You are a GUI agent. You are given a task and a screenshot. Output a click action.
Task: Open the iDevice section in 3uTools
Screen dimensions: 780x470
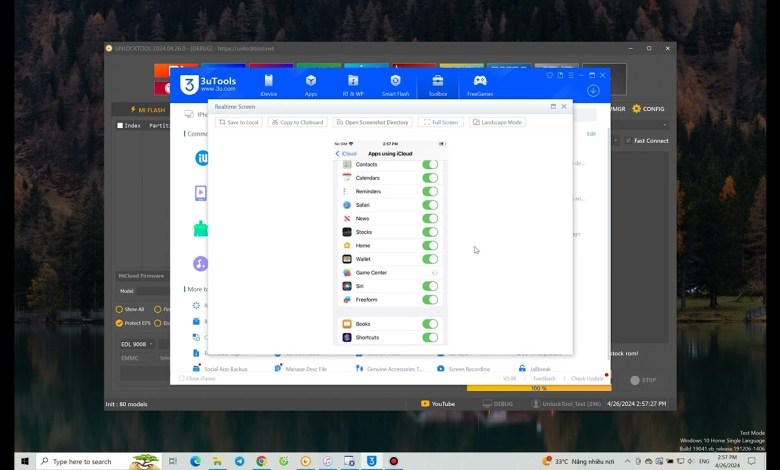coord(268,84)
